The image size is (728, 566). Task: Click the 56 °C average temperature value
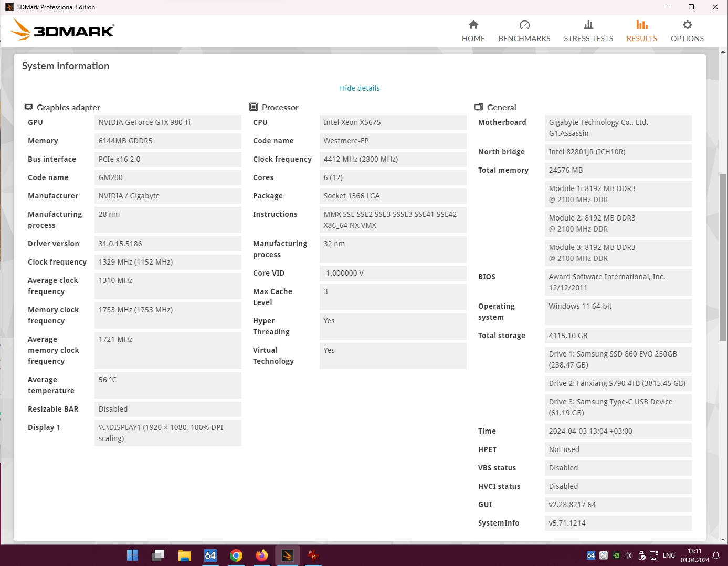[168, 385]
